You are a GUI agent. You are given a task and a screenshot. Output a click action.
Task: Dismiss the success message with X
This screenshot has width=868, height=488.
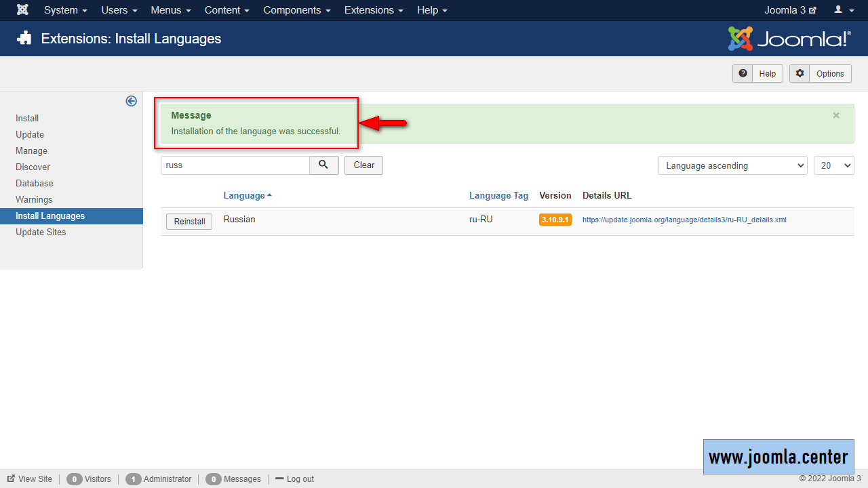point(836,115)
